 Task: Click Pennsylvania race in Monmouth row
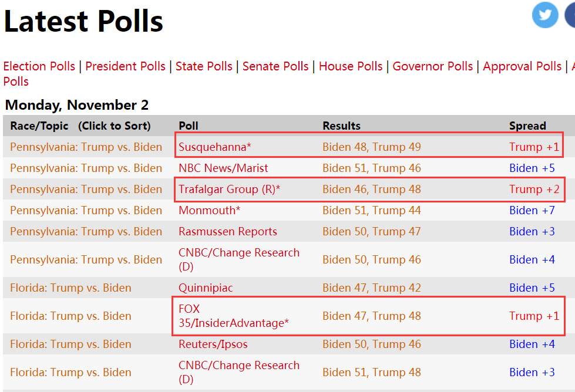tap(86, 210)
